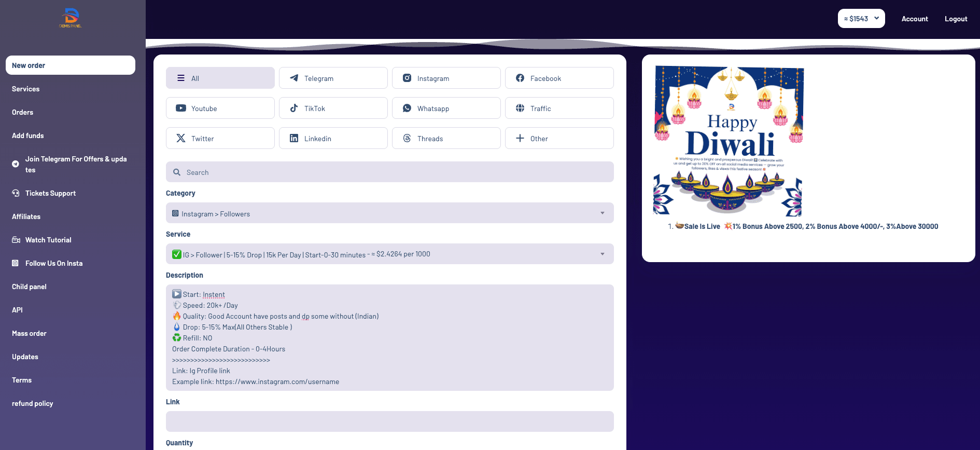Open the Orders page in sidebar
This screenshot has width=980, height=450.
(23, 113)
